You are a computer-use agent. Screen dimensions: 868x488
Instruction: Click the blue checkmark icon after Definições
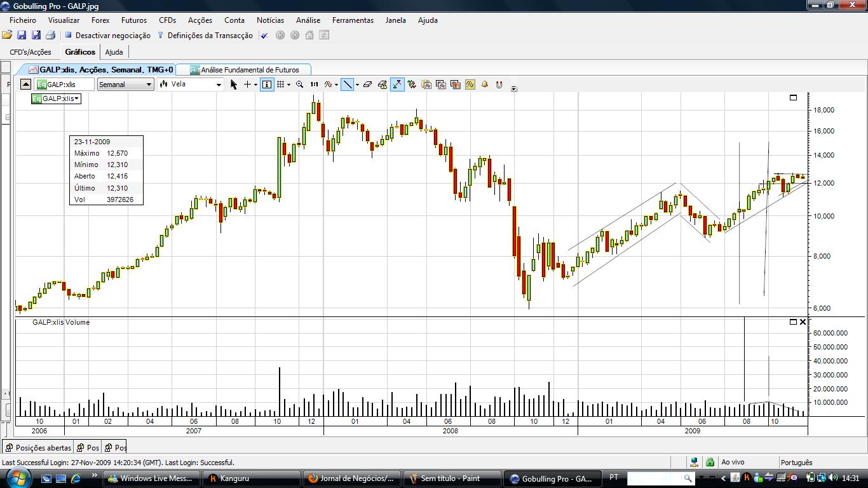264,36
